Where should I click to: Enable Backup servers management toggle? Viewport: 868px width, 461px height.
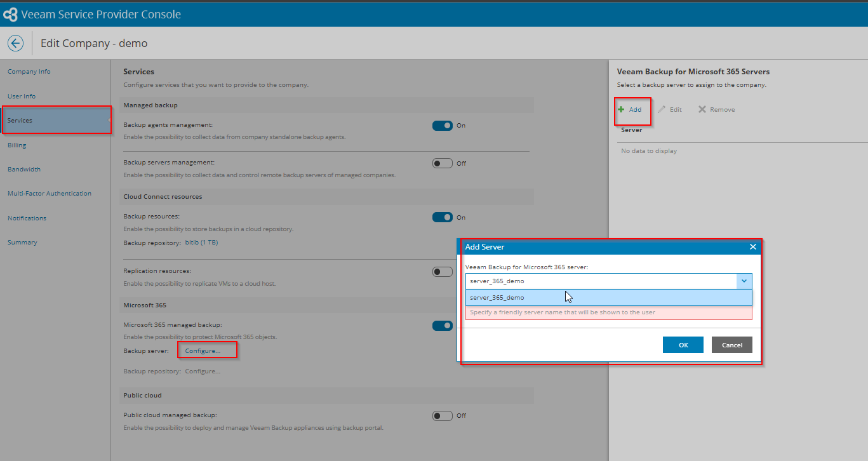click(x=443, y=163)
